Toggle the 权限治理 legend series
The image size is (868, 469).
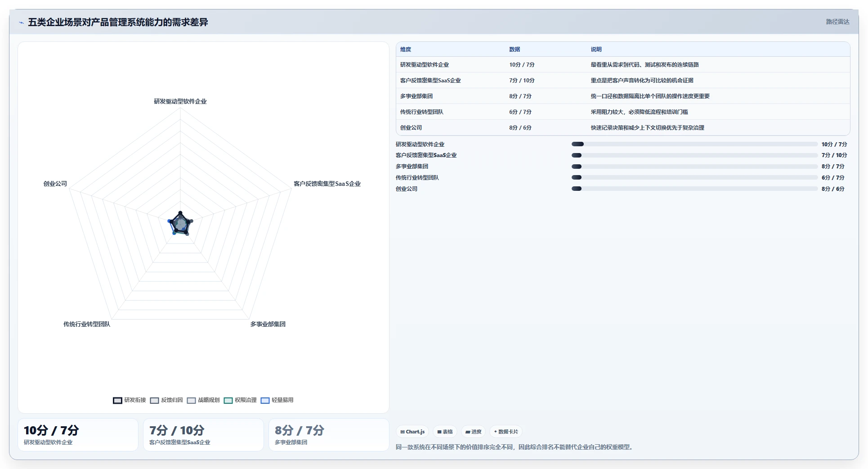240,400
